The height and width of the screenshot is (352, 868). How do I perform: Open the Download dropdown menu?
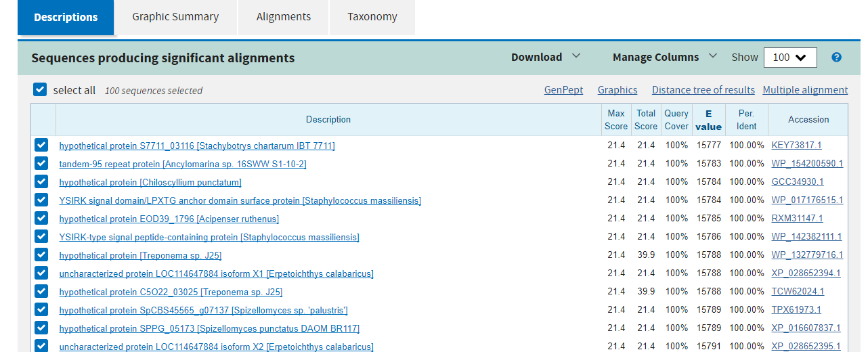tap(545, 58)
